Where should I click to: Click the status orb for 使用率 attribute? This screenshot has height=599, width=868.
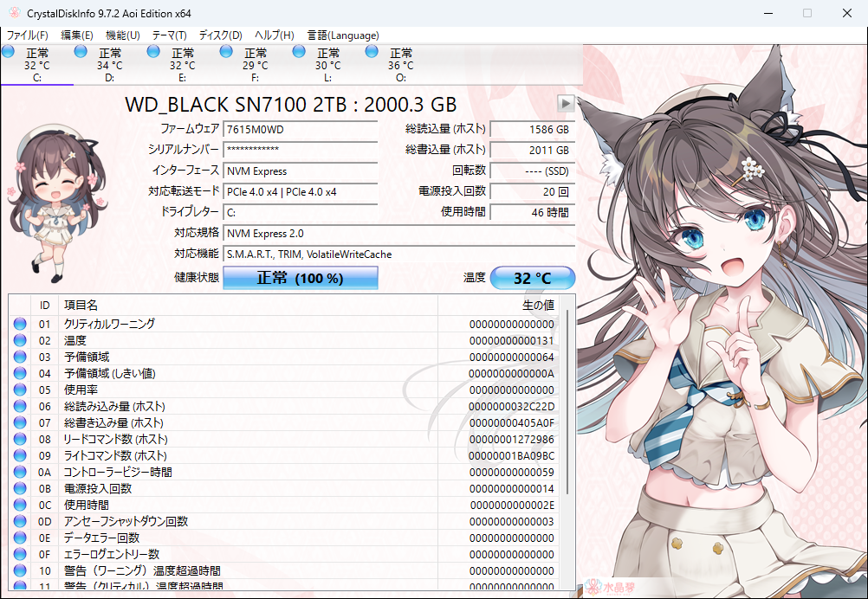[x=20, y=390]
